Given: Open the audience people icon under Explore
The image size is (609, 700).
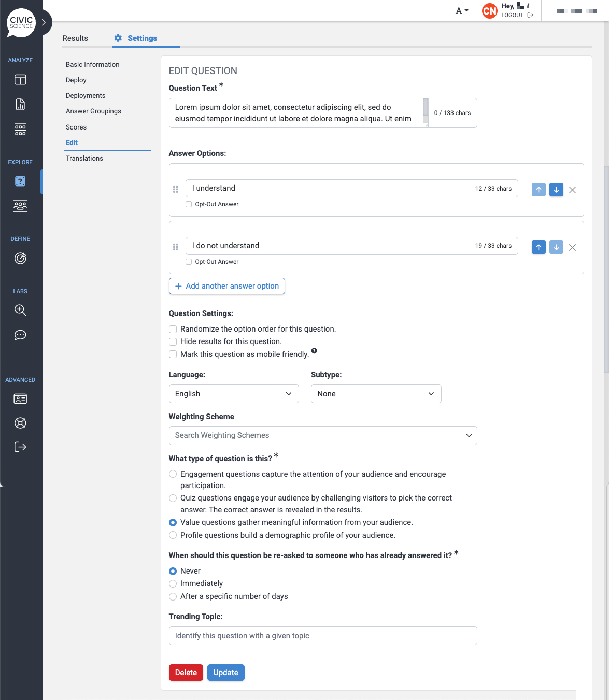Looking at the screenshot, I should coord(20,206).
